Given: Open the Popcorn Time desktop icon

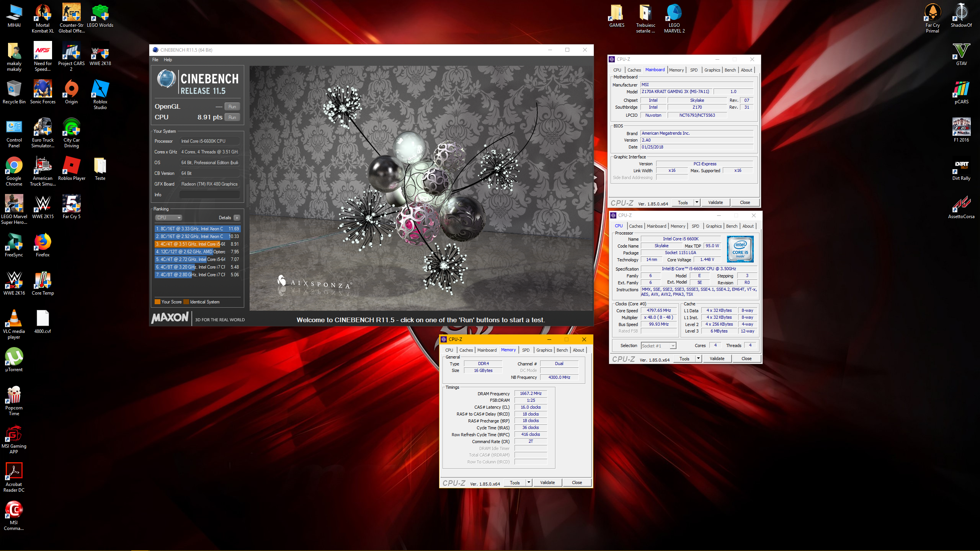Looking at the screenshot, I should point(14,401).
